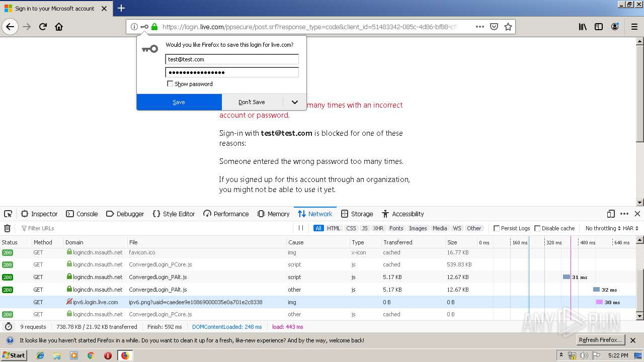Open the Windows Start menu
The image size is (644, 362).
[x=14, y=355]
